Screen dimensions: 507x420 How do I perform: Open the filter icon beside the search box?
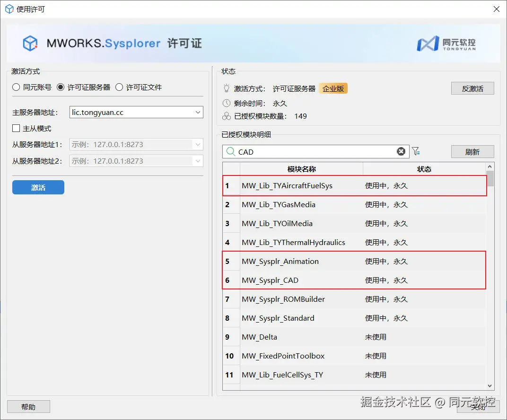416,151
